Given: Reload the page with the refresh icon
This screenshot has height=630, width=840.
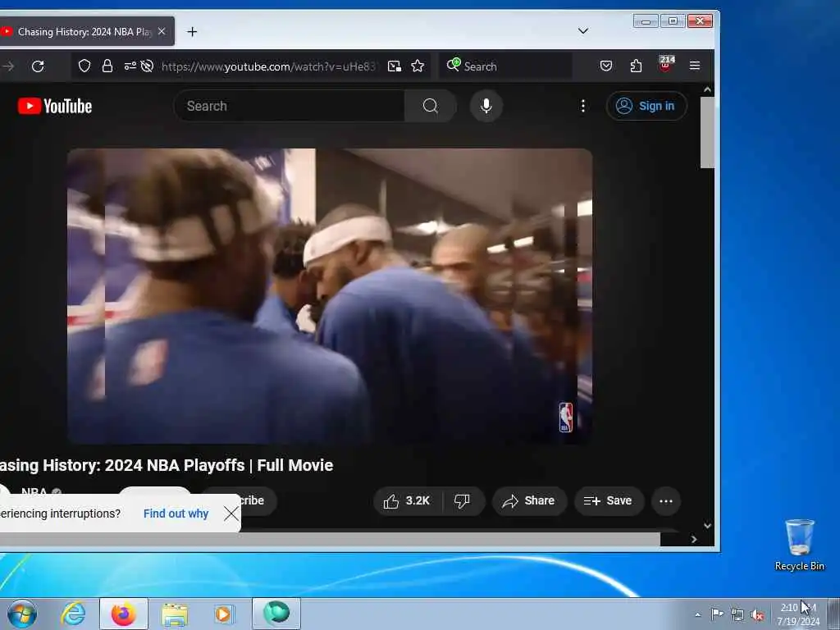Looking at the screenshot, I should coord(38,66).
